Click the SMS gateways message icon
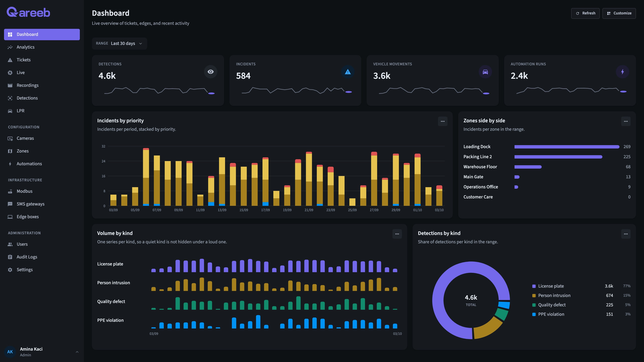The height and width of the screenshot is (362, 644). tap(10, 204)
